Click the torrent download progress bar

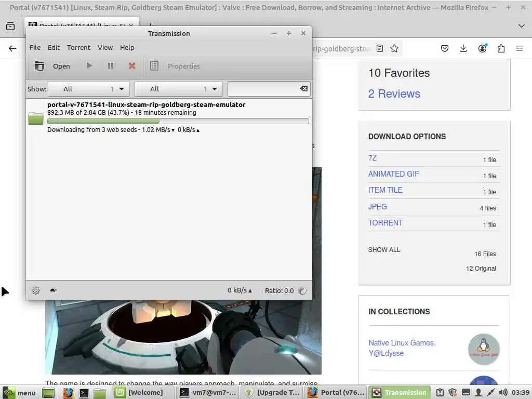pos(178,121)
